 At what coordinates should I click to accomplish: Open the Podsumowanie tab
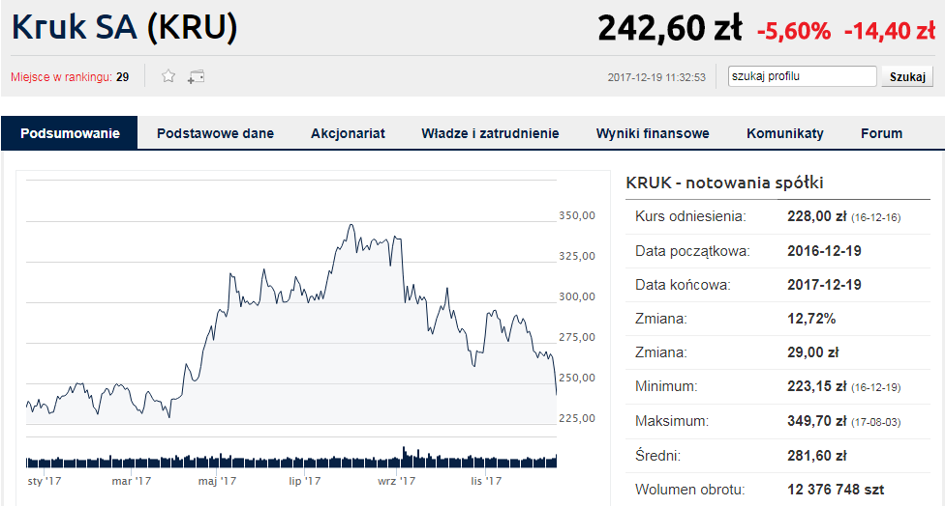(x=70, y=133)
